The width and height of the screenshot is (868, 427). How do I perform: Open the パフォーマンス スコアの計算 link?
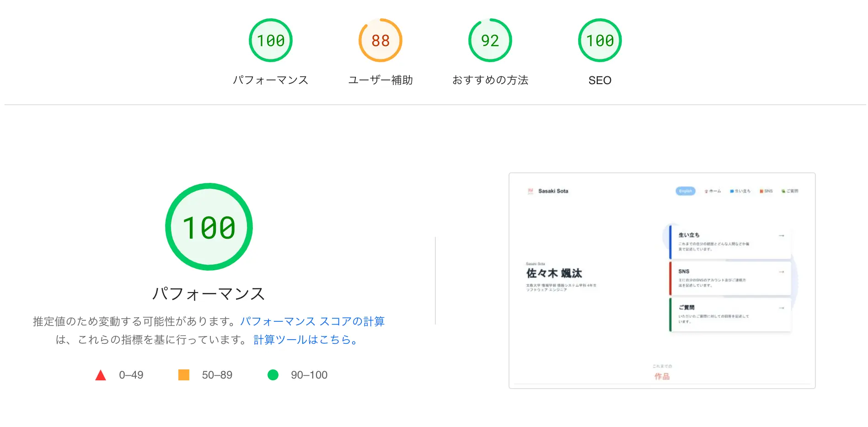click(x=312, y=321)
